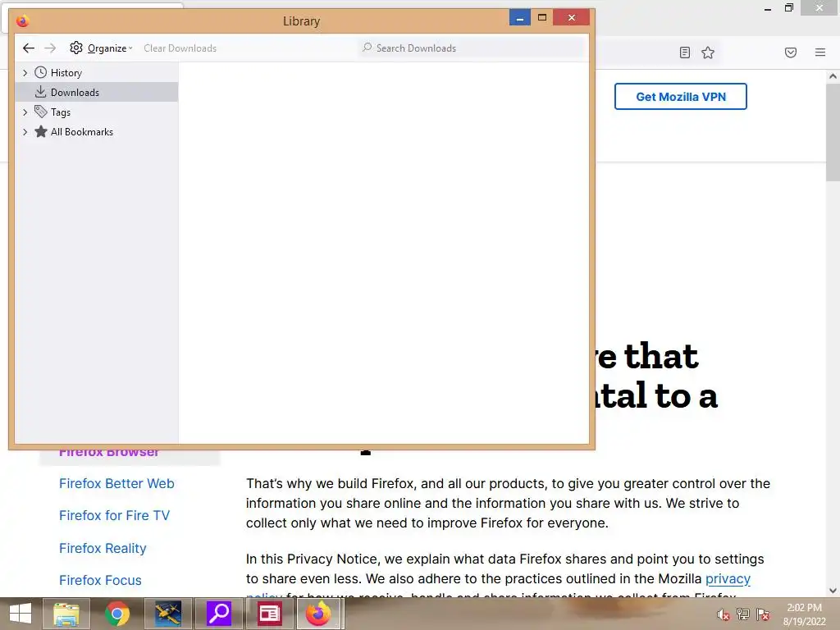The height and width of the screenshot is (630, 840).
Task: Click scrollbar up arrow in Firefox
Action: [833, 76]
